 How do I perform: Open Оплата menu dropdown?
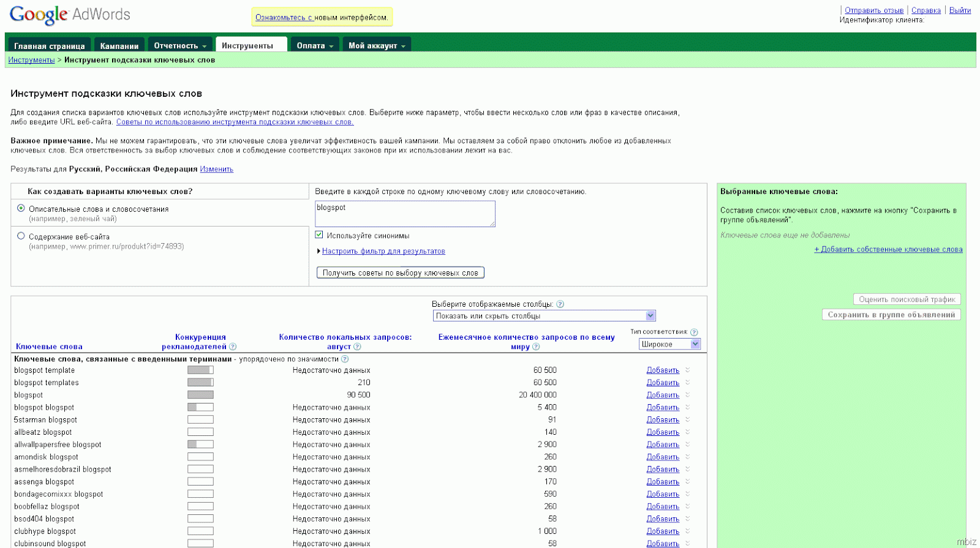tap(315, 45)
